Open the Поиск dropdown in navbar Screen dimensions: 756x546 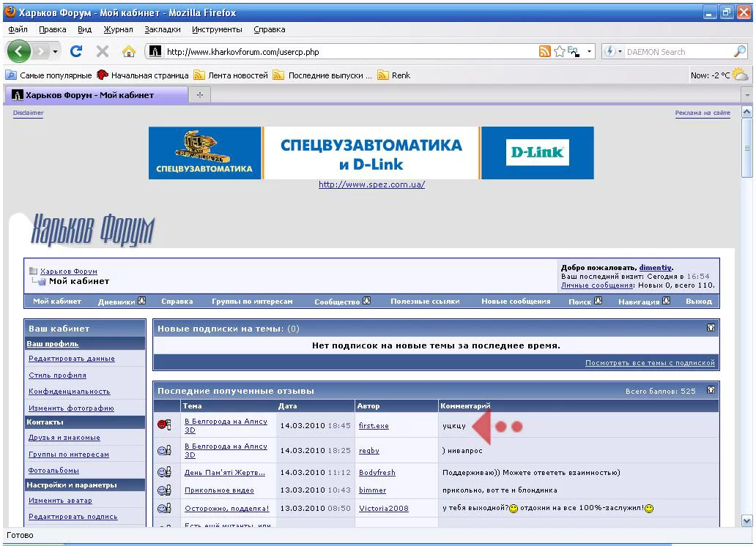click(598, 301)
